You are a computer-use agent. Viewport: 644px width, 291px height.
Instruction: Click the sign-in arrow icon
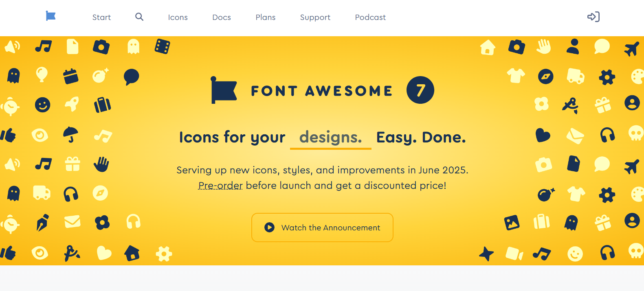(x=593, y=17)
